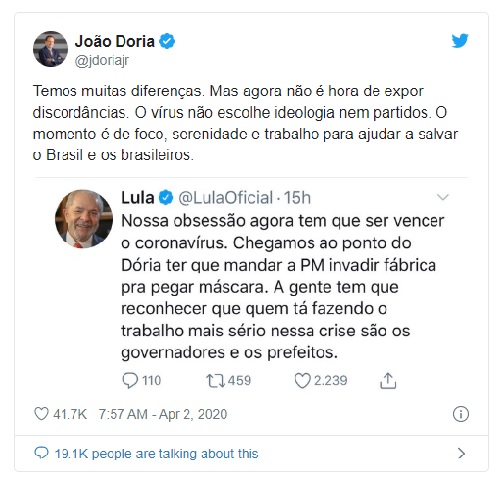Retweet Lula's quoted tweet

215,381
